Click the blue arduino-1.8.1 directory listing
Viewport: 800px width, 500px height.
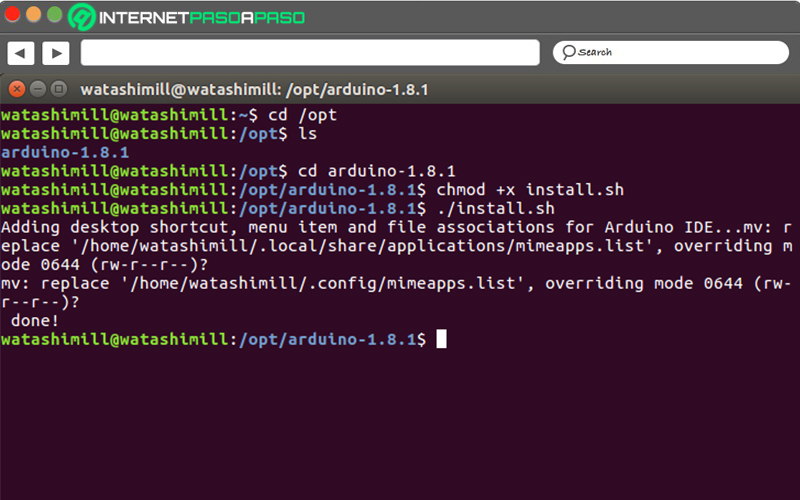click(65, 152)
